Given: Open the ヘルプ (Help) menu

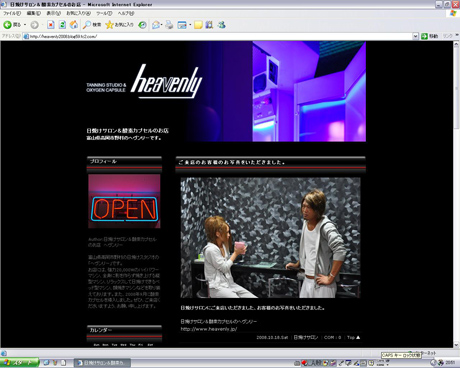Looking at the screenshot, I should tap(126, 13).
